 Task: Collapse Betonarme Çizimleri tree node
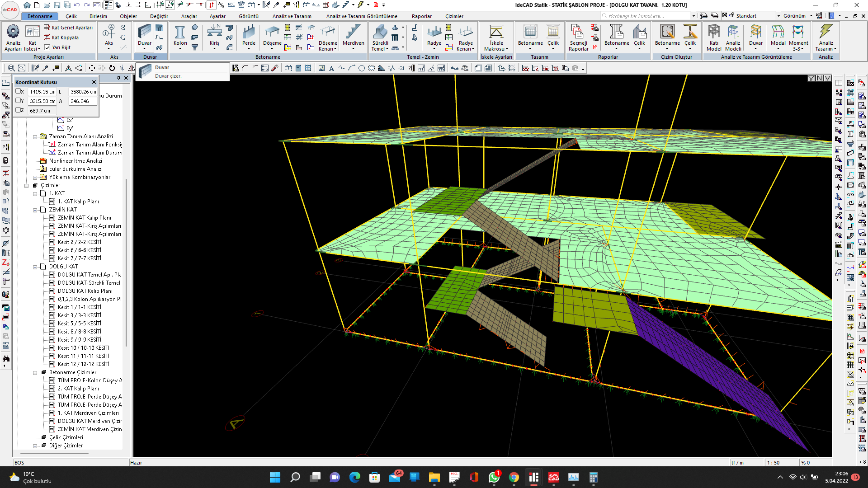coord(35,372)
